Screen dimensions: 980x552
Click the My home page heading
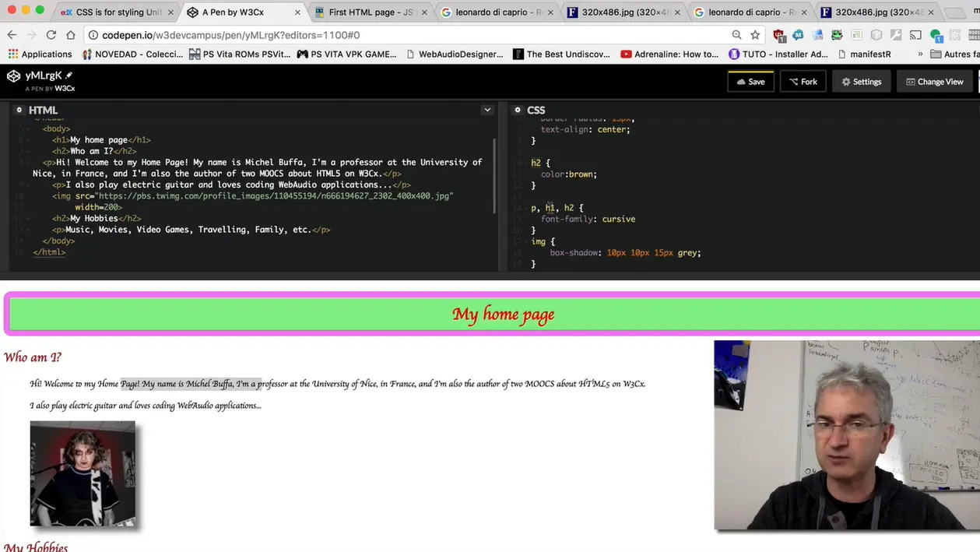click(503, 315)
